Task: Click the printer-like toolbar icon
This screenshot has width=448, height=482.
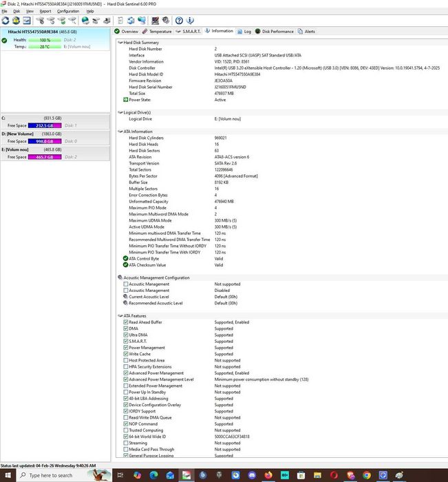Action: click(x=107, y=21)
